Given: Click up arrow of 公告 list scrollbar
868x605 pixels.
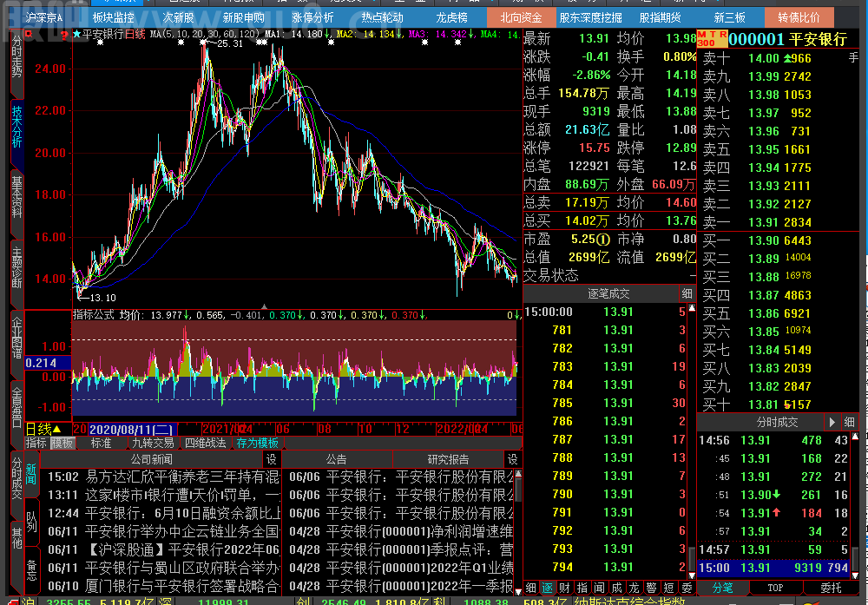Looking at the screenshot, I should click(518, 474).
